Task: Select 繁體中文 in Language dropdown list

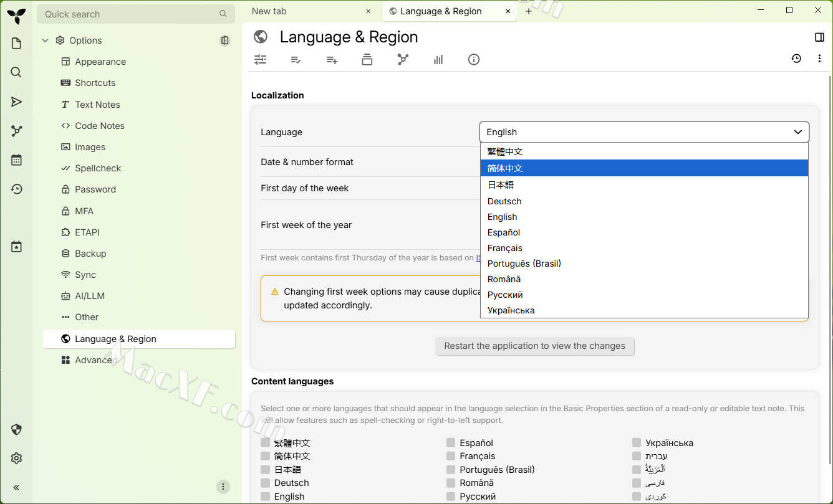Action: point(644,151)
